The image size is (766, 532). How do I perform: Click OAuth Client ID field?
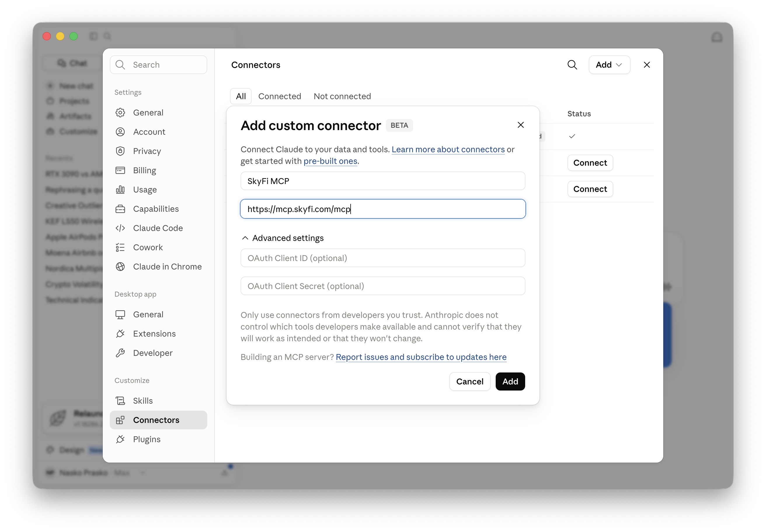(x=383, y=258)
